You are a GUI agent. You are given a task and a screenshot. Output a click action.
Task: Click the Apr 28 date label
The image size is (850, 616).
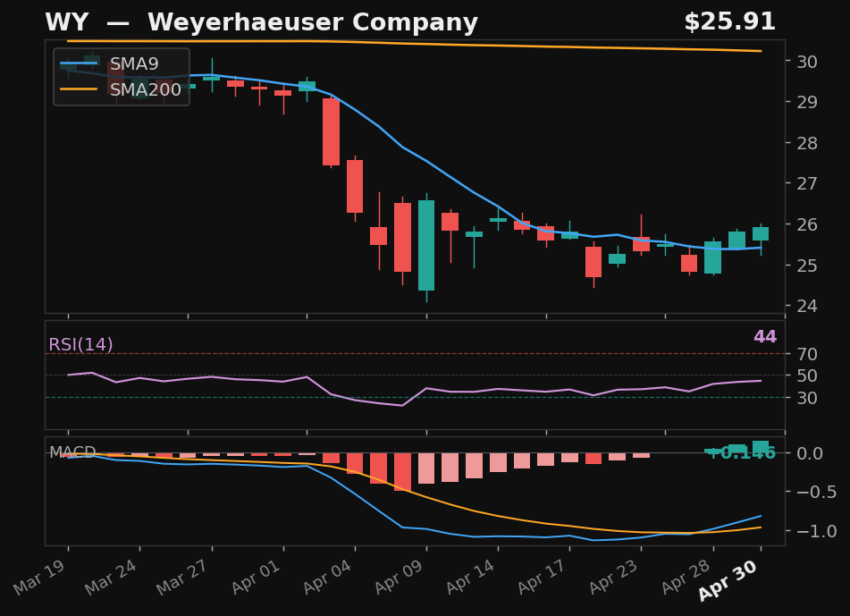(686, 578)
